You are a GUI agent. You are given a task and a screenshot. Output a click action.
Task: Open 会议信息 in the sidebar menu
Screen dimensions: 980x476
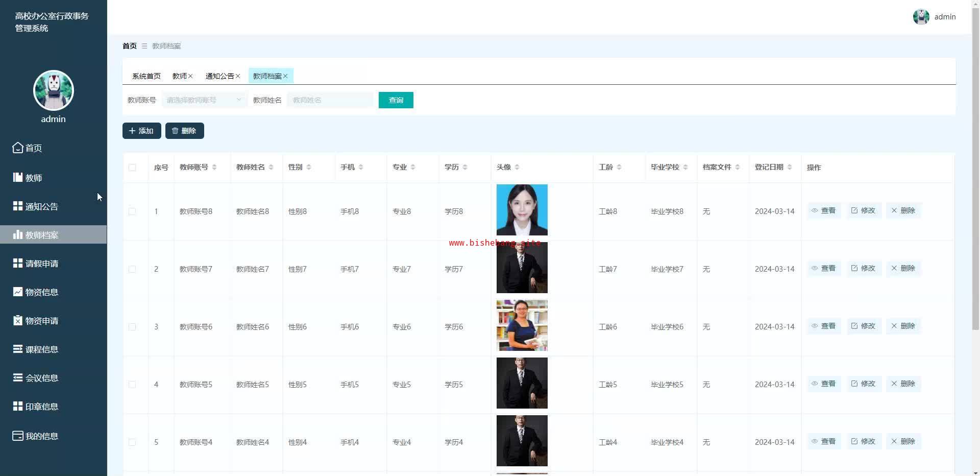click(42, 378)
